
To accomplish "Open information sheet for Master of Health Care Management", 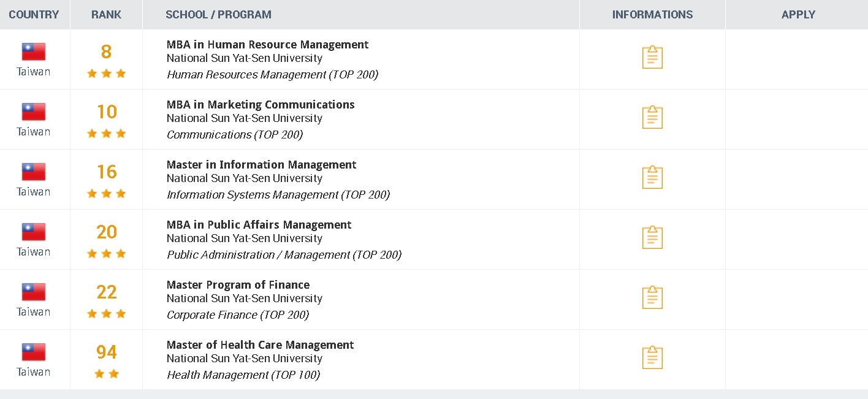I will [x=652, y=357].
